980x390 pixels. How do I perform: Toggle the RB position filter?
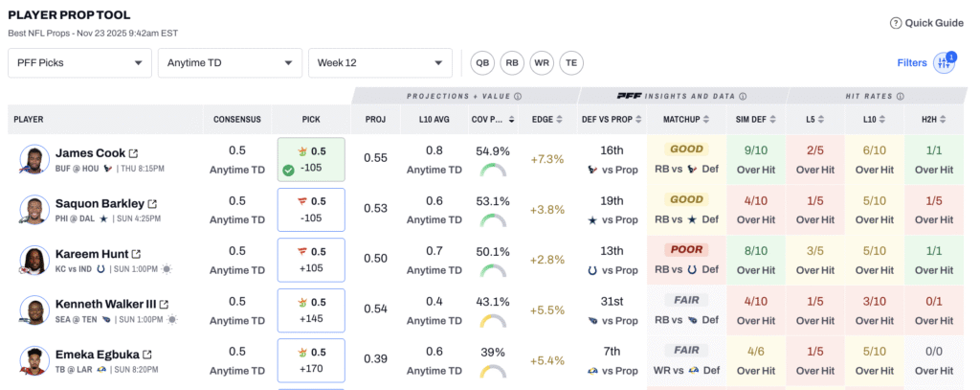512,63
